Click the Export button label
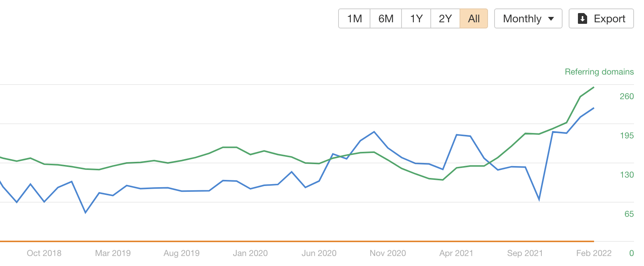 coord(609,18)
